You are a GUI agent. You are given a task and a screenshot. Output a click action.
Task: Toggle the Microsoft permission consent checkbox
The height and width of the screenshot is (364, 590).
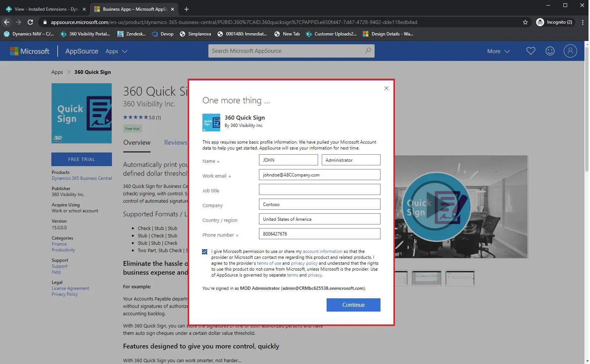(205, 252)
